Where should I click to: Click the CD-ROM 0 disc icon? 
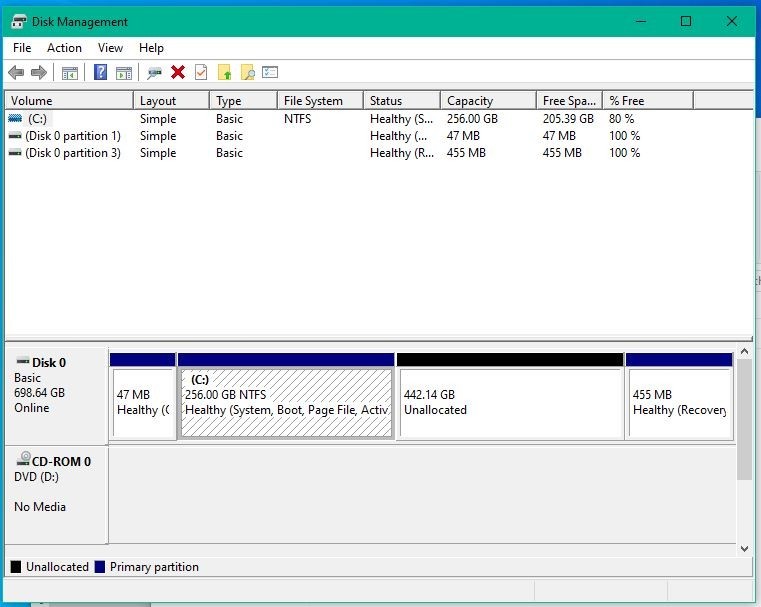point(23,459)
